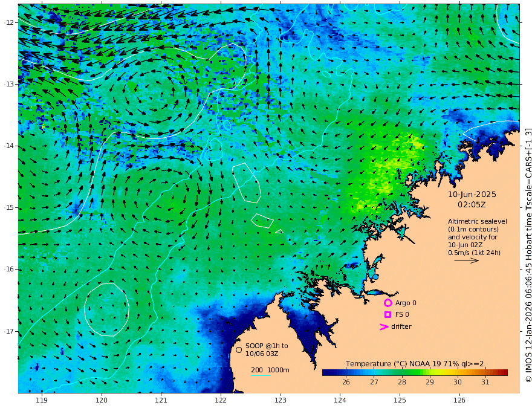Click the latitude axis label -14

9,146
